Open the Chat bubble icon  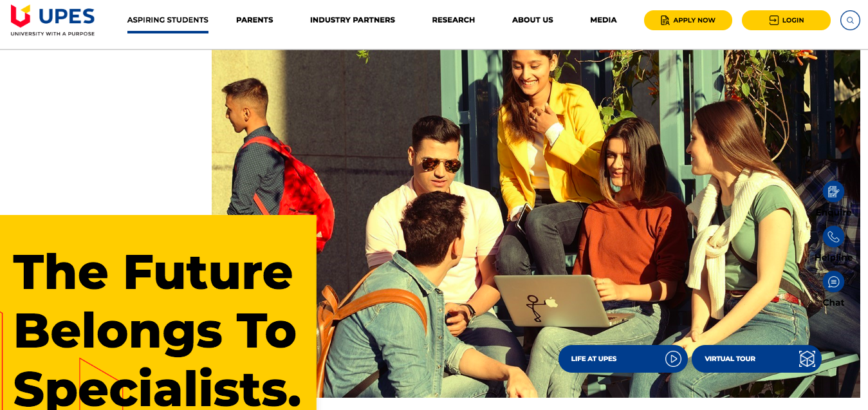tap(833, 281)
